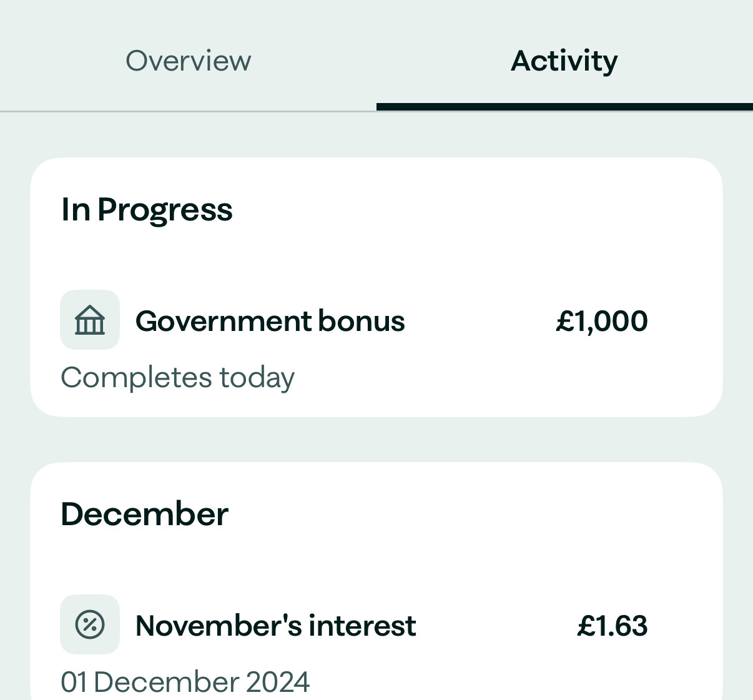Click blank area right of the December date
The image size is (753, 700).
[500, 681]
